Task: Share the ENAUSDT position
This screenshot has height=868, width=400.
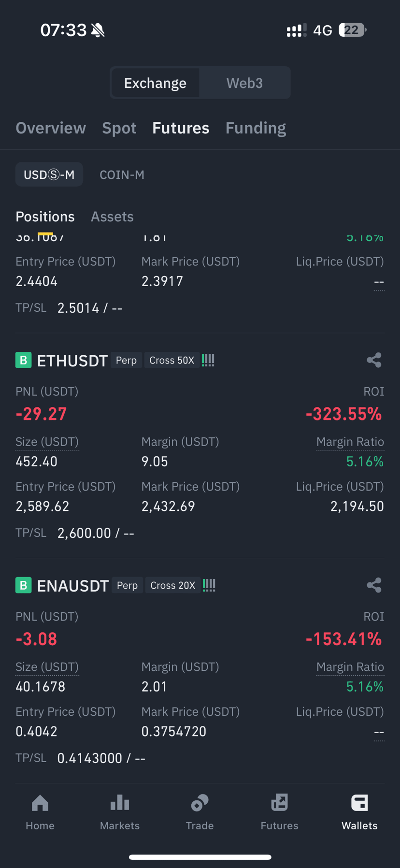Action: tap(374, 585)
